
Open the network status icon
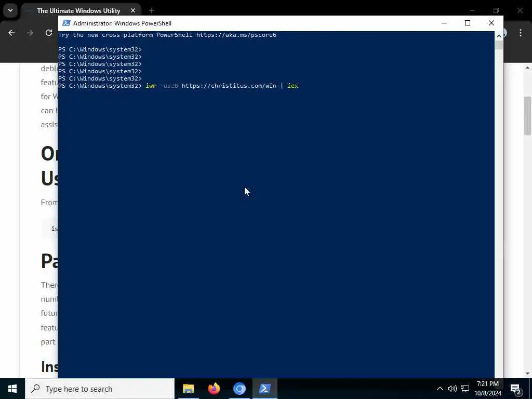465,389
